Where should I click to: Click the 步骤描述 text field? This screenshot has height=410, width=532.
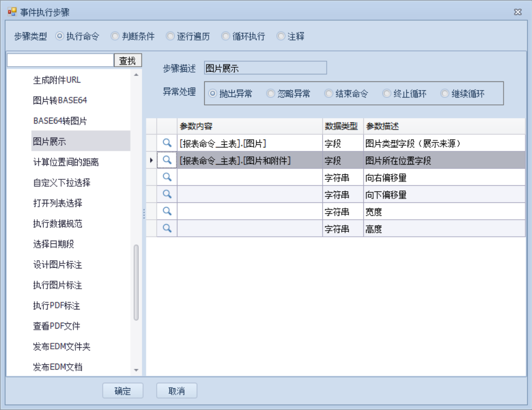pos(265,68)
